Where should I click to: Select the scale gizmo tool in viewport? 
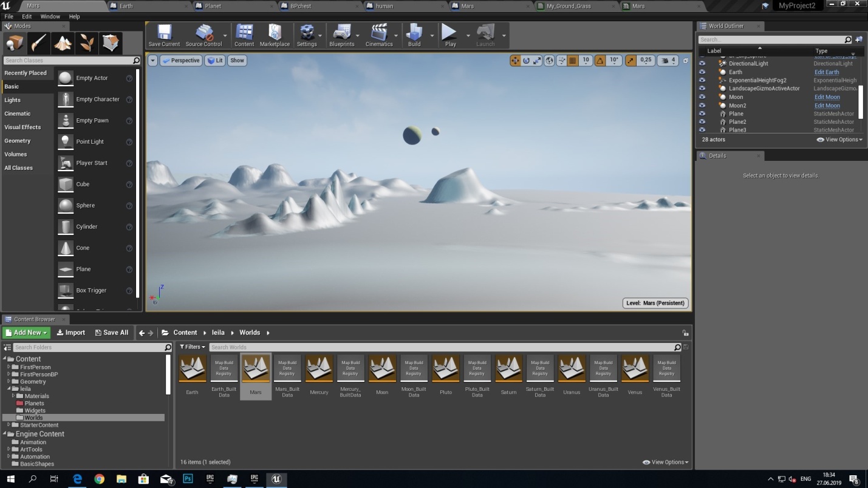click(x=537, y=61)
